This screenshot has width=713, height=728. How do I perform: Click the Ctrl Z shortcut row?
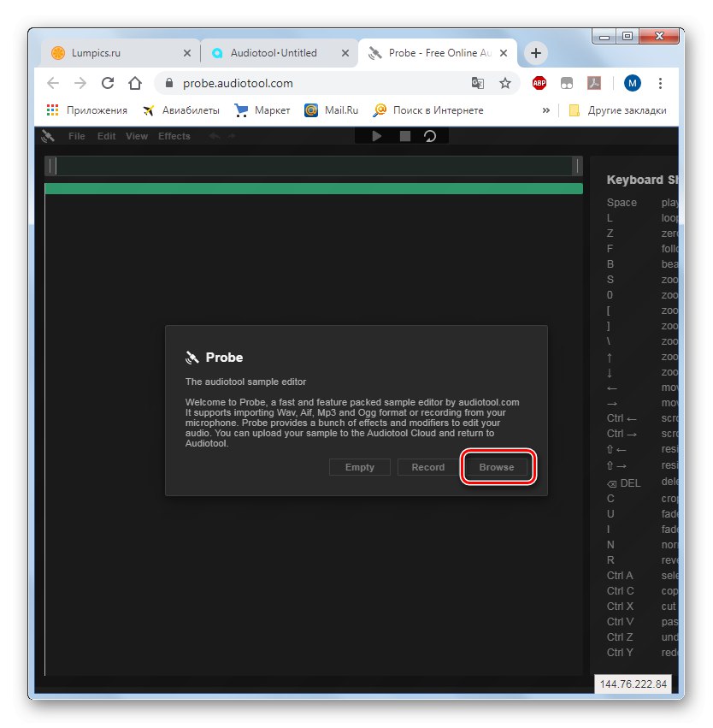click(642, 637)
